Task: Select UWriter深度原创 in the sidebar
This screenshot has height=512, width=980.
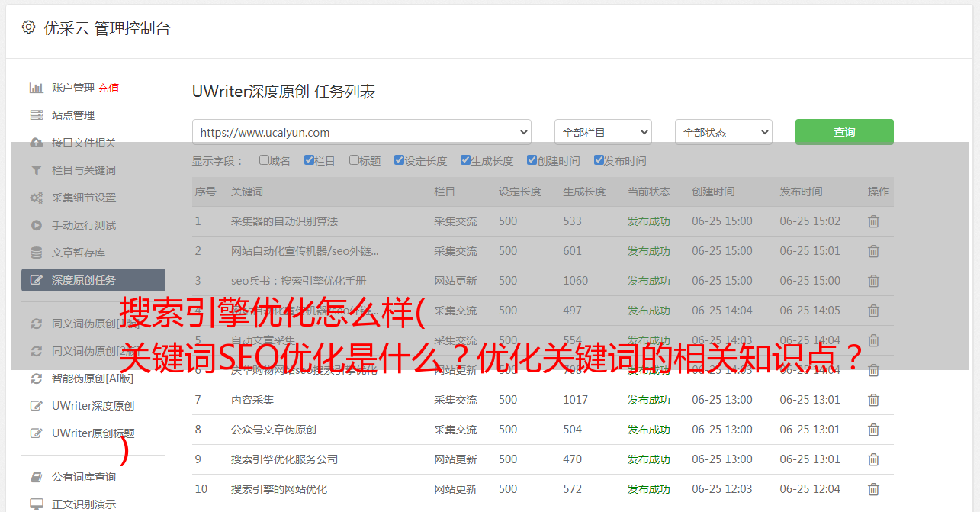Action: pyautogui.click(x=93, y=406)
